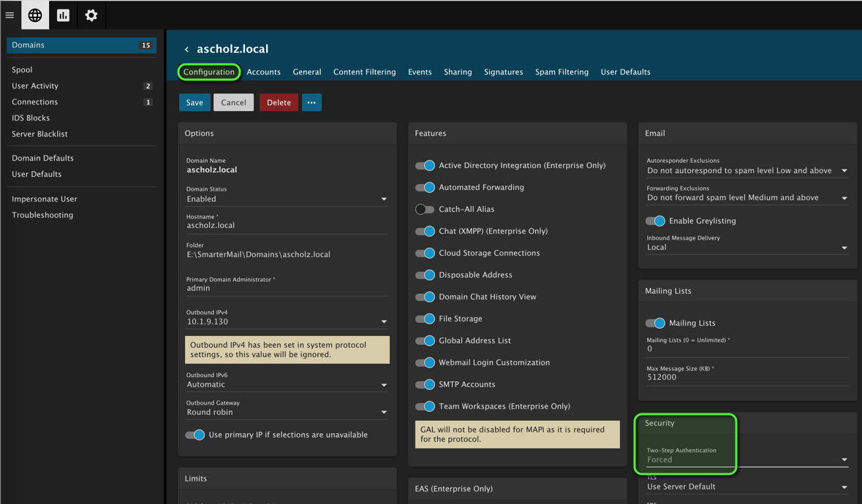The height and width of the screenshot is (504, 862).
Task: Toggle the Catch-All Alias switch
Action: 425,210
